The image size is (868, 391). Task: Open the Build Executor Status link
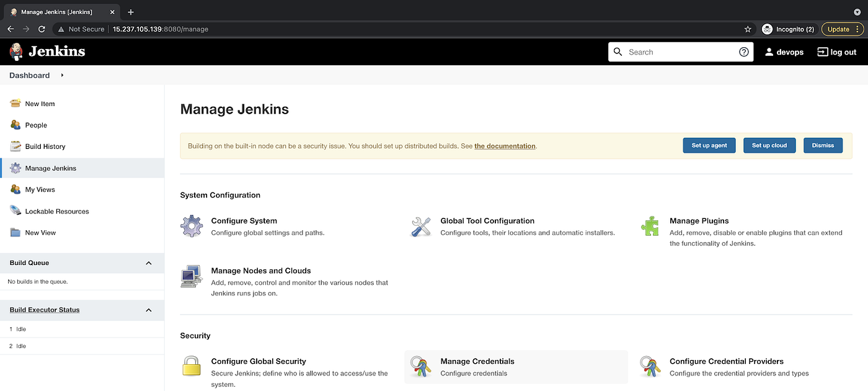click(x=45, y=310)
